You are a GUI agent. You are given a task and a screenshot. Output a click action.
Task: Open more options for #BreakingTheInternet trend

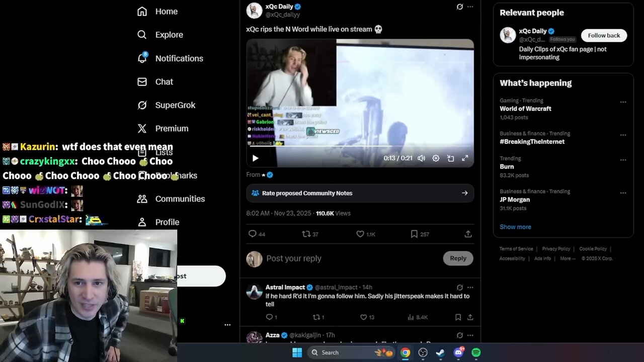point(623,135)
